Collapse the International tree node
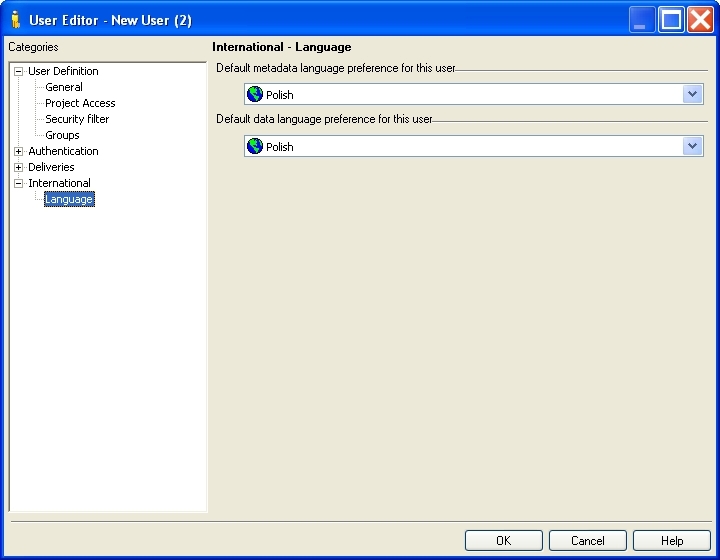720x560 pixels. coord(18,183)
